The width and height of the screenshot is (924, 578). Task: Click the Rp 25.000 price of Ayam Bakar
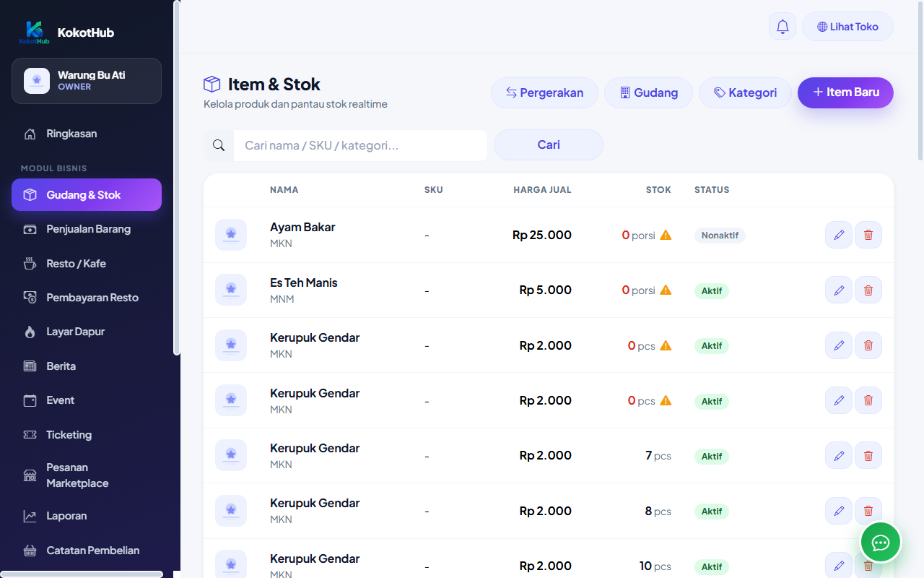[542, 235]
